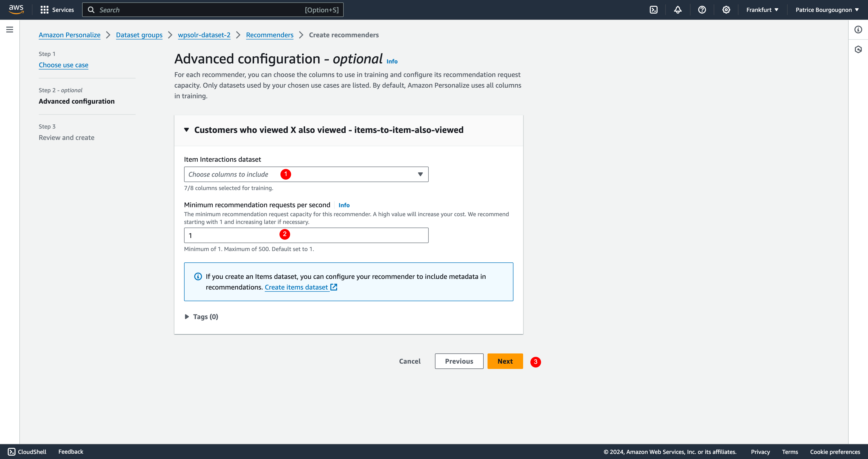Screen dimensions: 868x459
Task: Click the '7/8 columns selected for training.' text
Action: coord(228,188)
